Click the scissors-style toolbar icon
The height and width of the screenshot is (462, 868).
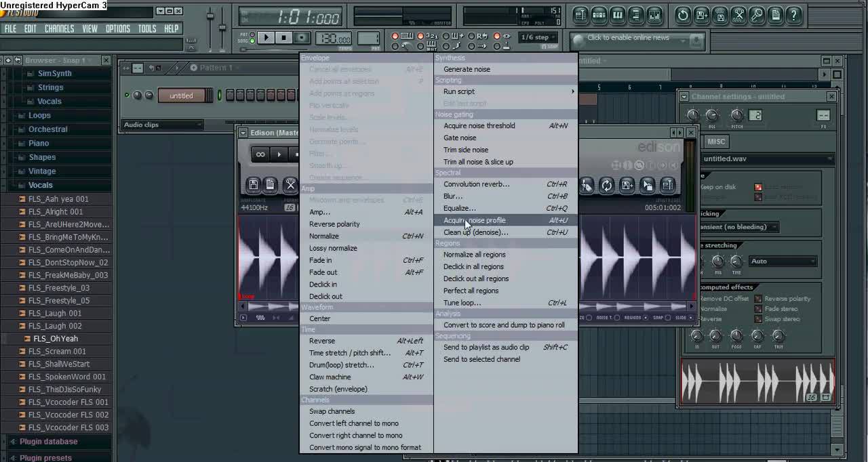[738, 15]
